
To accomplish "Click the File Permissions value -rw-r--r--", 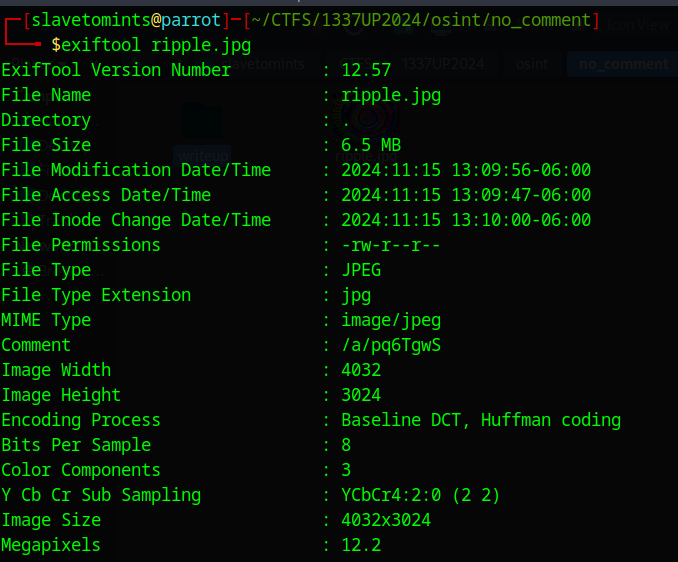I will tap(390, 245).
